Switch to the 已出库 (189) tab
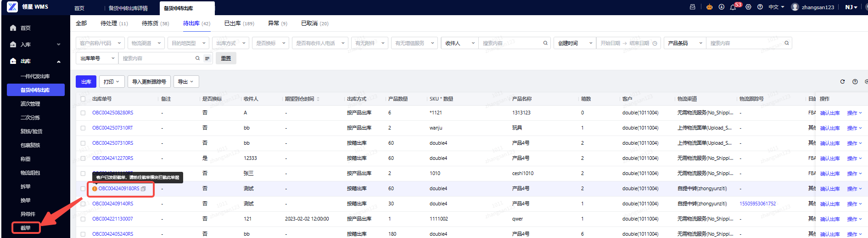Image resolution: width=868 pixels, height=238 pixels. [x=239, y=23]
